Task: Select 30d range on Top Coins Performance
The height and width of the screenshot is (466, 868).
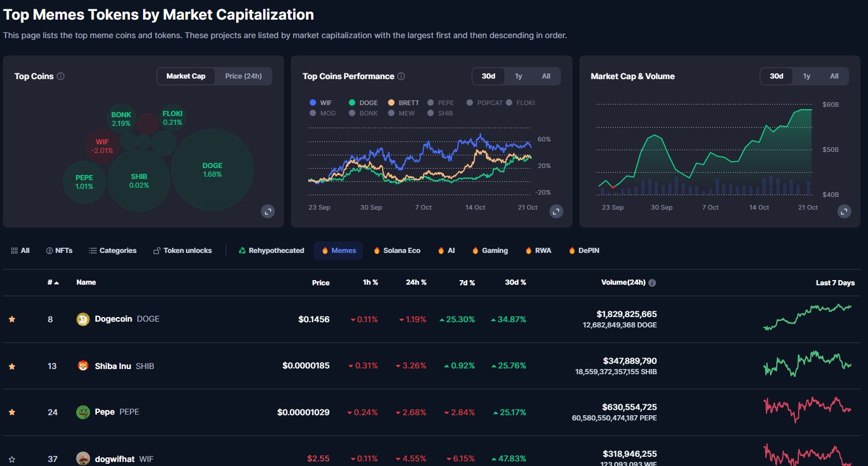Action: 488,76
